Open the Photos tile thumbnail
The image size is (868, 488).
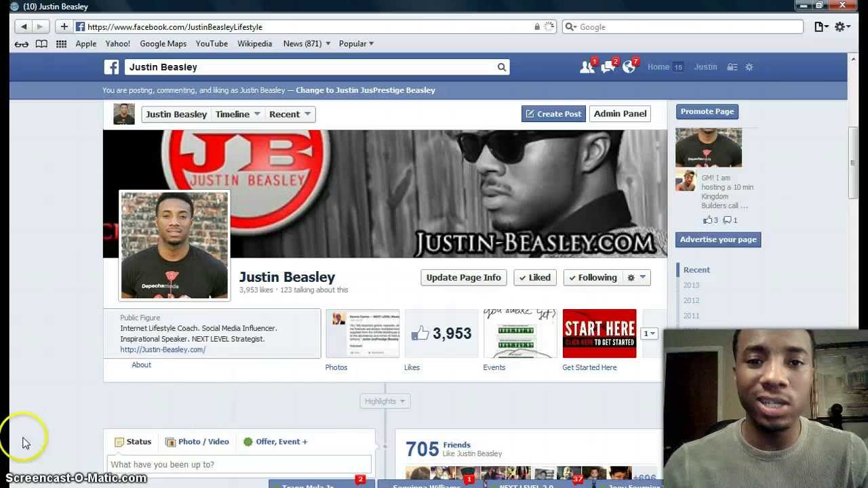363,333
